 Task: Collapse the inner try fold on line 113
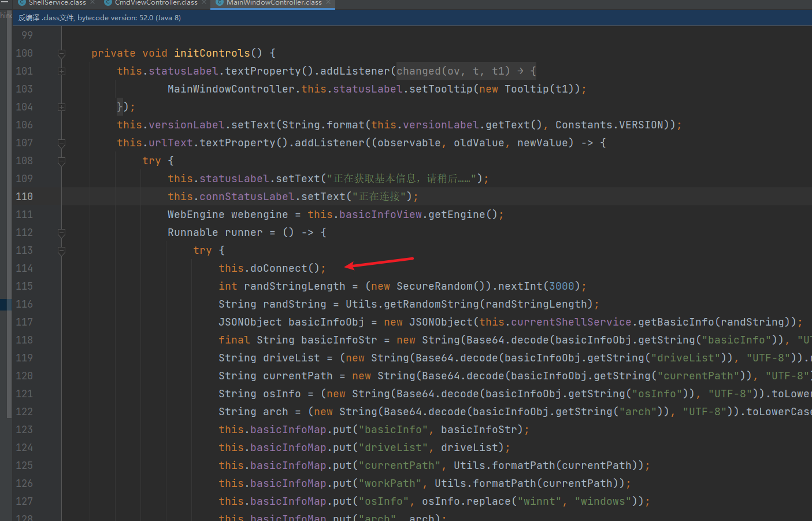[61, 250]
